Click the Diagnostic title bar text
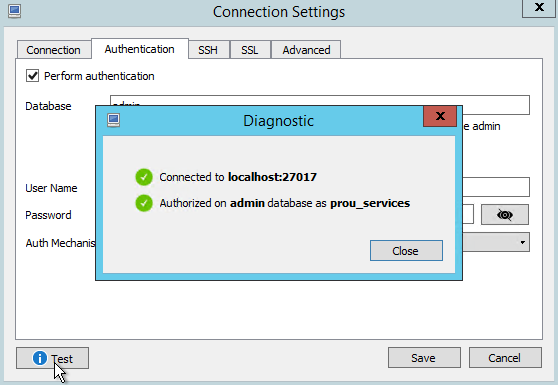 pos(278,121)
